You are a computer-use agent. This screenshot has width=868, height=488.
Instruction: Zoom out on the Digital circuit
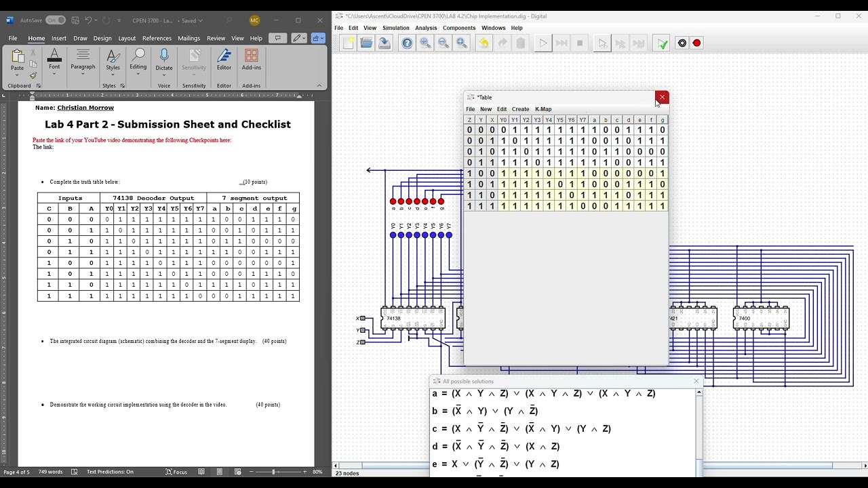[x=443, y=43]
